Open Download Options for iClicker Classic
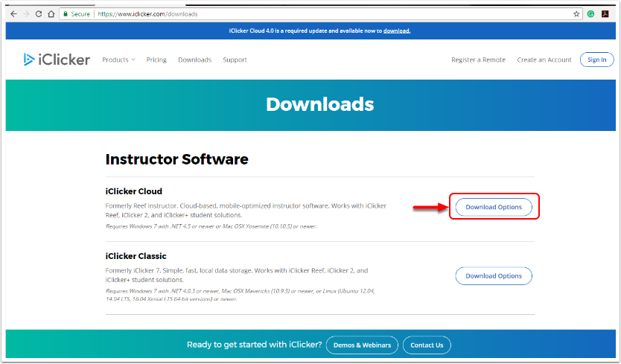This screenshot has width=621, height=364. (494, 276)
